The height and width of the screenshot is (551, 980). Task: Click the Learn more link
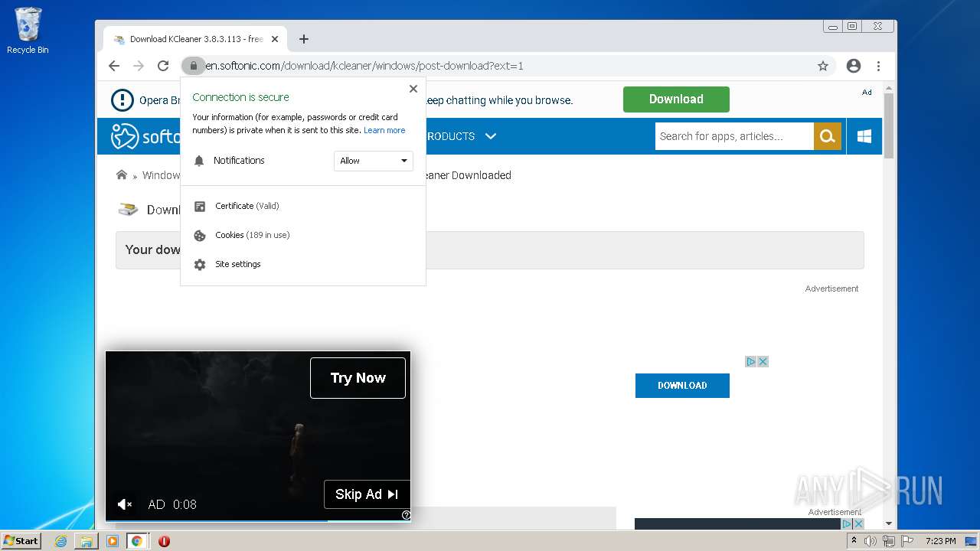pos(384,130)
